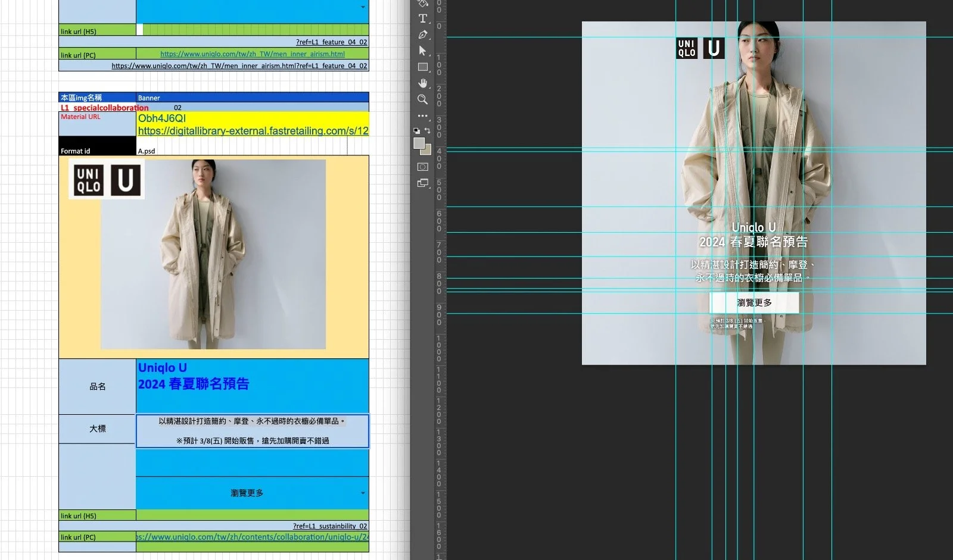Image resolution: width=953 pixels, height=560 pixels.
Task: Open dropdown arrow in the 瀏覽更多 cell
Action: click(363, 493)
